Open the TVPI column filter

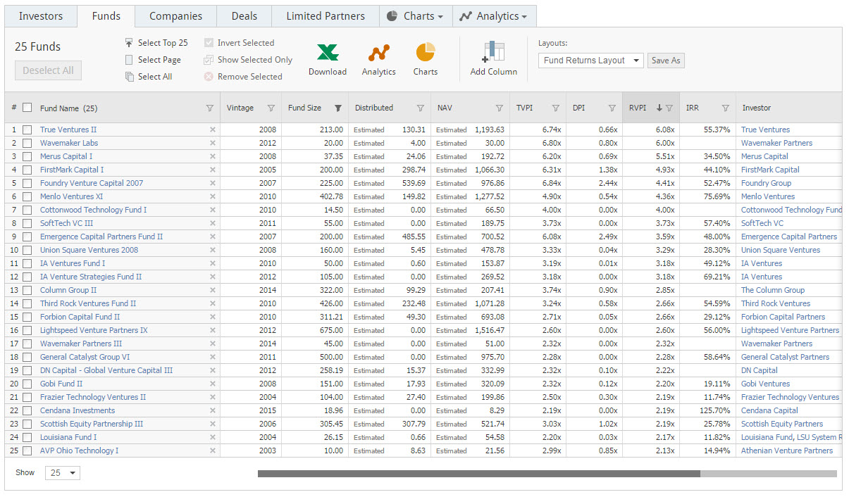[556, 108]
